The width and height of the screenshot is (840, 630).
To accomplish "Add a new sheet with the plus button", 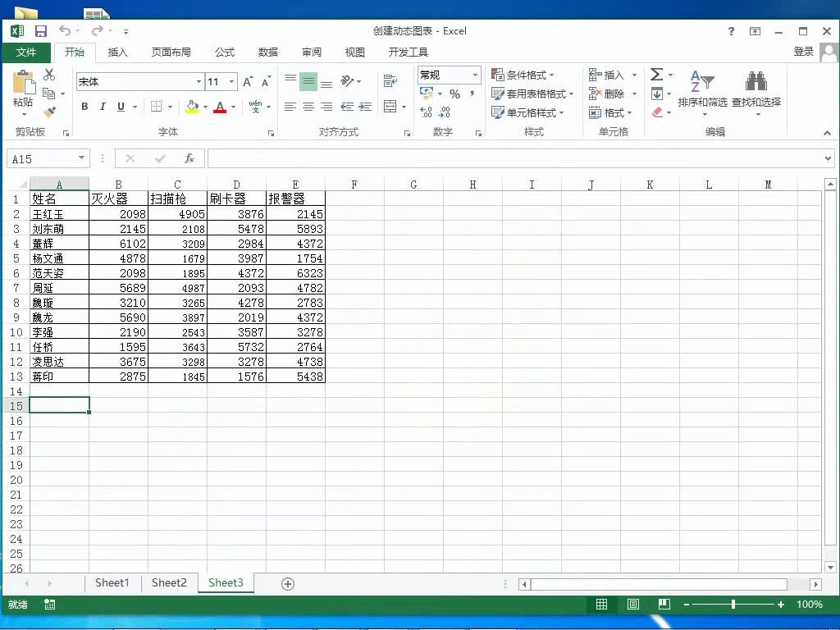I will [x=288, y=584].
